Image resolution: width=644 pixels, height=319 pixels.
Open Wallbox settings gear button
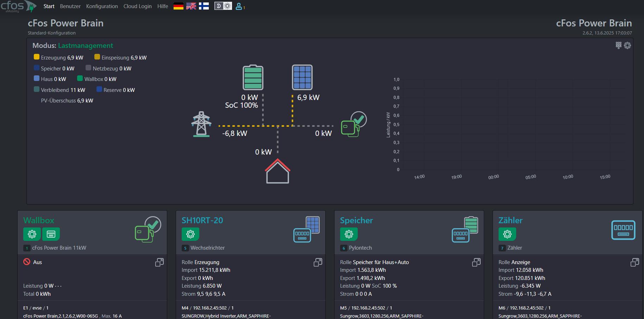point(32,234)
